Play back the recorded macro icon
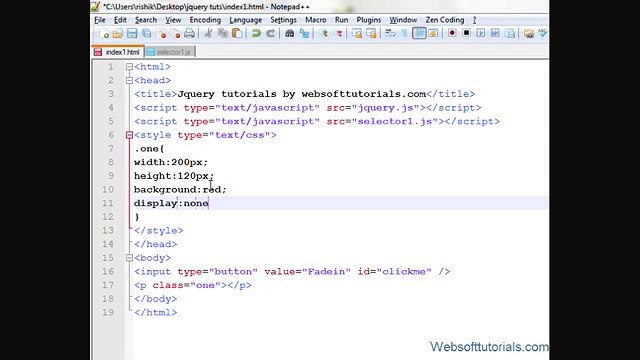 480,33
